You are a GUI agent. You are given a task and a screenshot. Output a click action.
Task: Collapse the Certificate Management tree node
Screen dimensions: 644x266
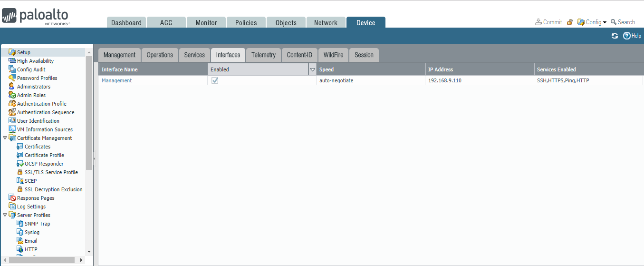(5, 138)
